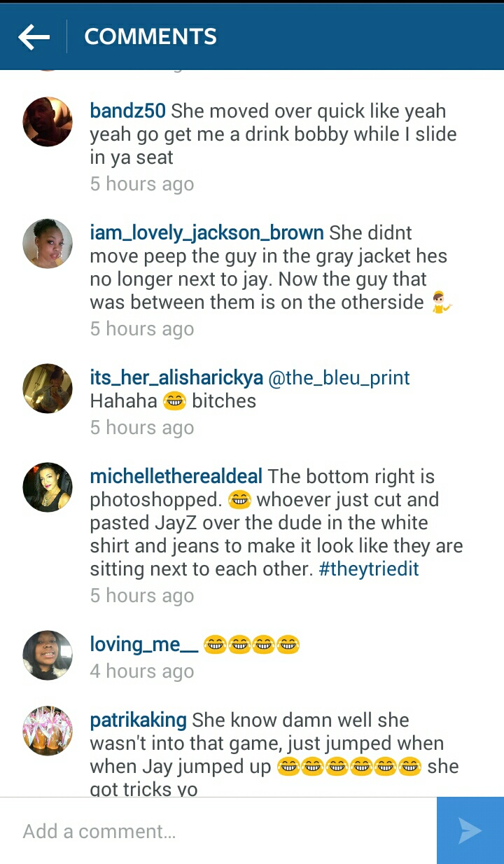
Task: Open patrikaking's profile avatar
Action: coord(48,731)
